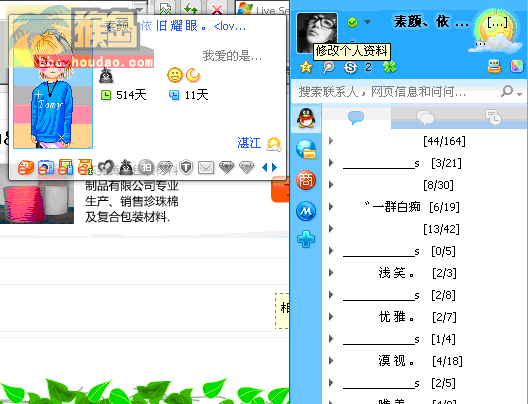Screen dimensions: 528x404
Task: Click the 湛江 location link
Action: pyautogui.click(x=249, y=143)
